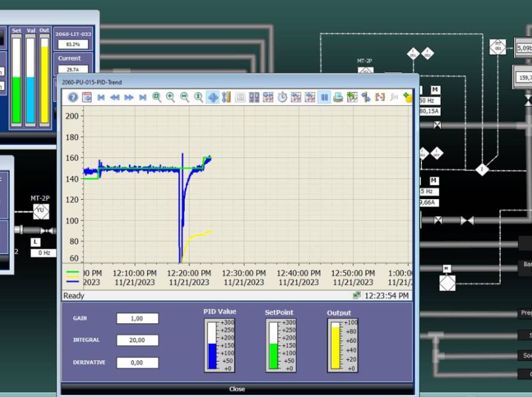
Task: Click the 2060-LIT-033 level value 83.2%
Action: point(73,44)
